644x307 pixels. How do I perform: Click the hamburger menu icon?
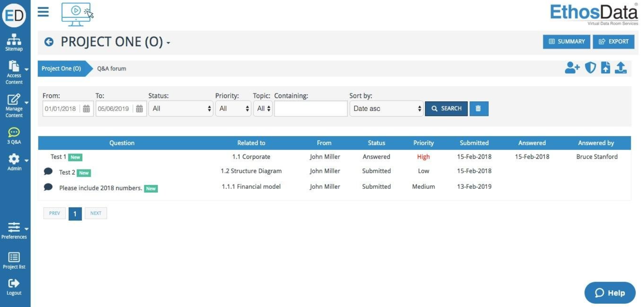[x=43, y=12]
